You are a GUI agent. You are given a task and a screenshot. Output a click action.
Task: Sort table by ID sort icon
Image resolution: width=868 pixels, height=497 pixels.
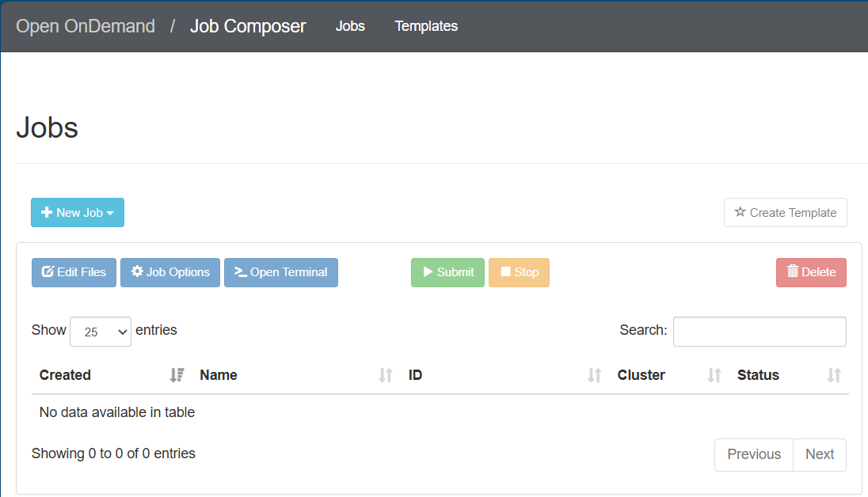coord(594,375)
